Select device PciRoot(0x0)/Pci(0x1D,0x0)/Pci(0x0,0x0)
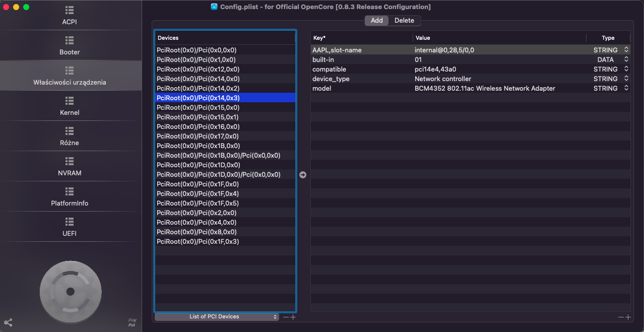This screenshot has height=332, width=644. 225,174
